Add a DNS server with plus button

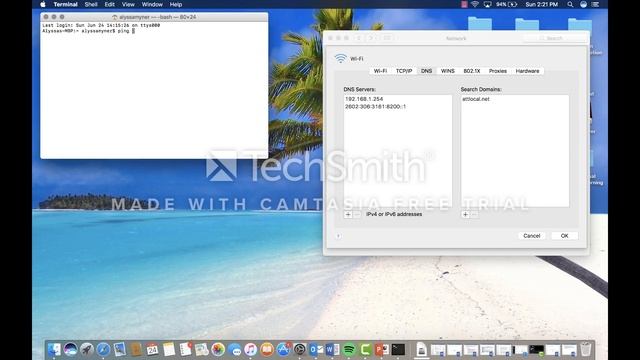[348, 214]
